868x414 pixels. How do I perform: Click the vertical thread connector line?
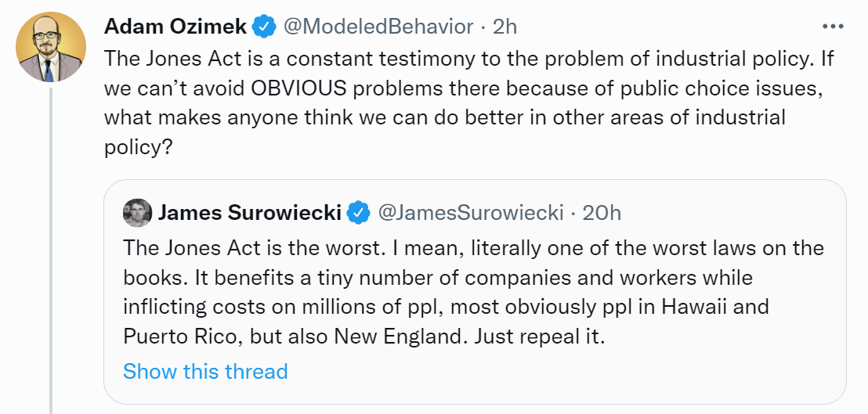(51, 250)
